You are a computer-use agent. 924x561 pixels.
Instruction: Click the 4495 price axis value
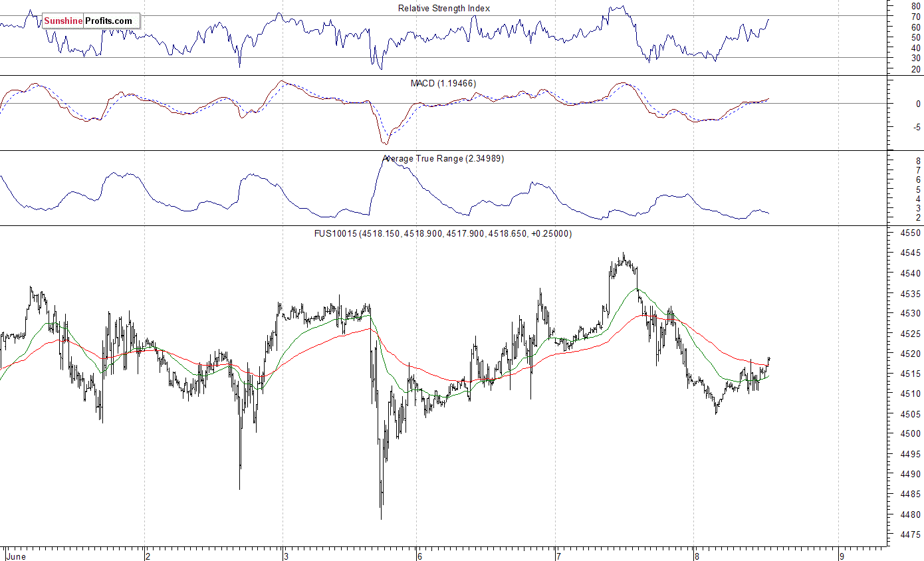click(x=911, y=455)
